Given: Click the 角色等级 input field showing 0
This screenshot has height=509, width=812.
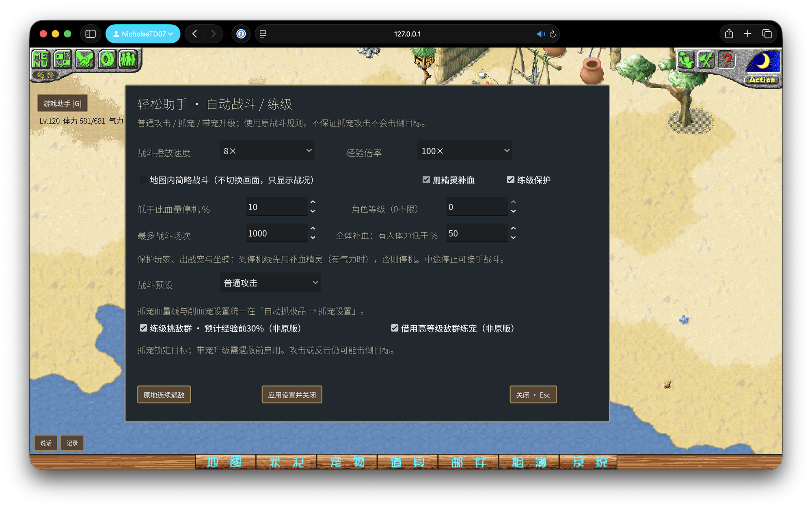Looking at the screenshot, I should pyautogui.click(x=477, y=207).
